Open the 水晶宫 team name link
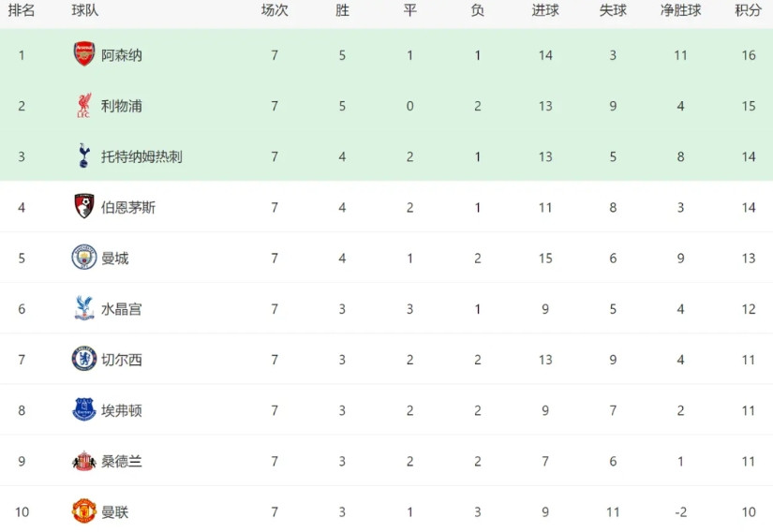The height and width of the screenshot is (532, 773). coord(122,309)
